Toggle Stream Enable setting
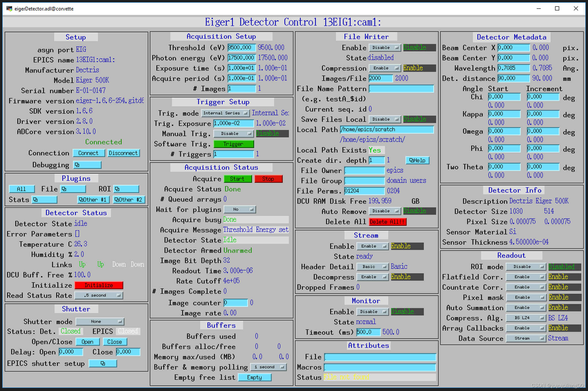The width and height of the screenshot is (588, 391). 372,246
